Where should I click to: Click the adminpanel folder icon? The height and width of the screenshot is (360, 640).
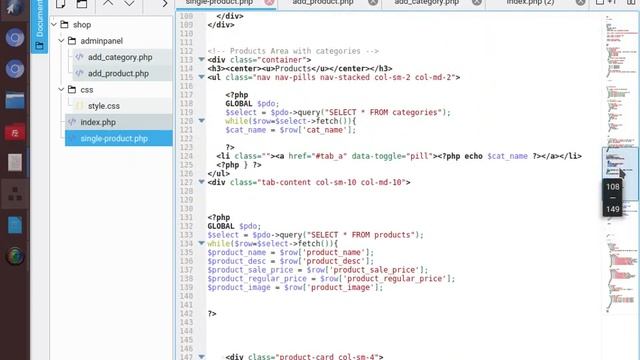tap(72, 41)
